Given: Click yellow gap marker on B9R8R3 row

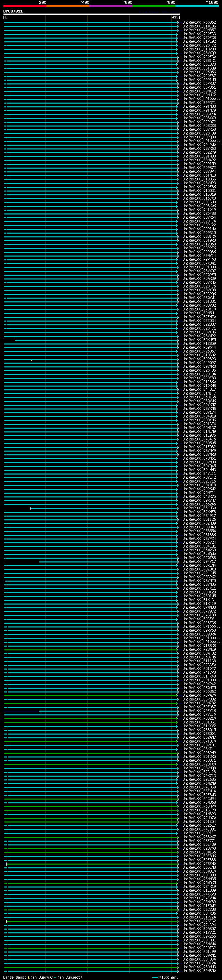Looking at the screenshot, I should (x=32, y=361).
